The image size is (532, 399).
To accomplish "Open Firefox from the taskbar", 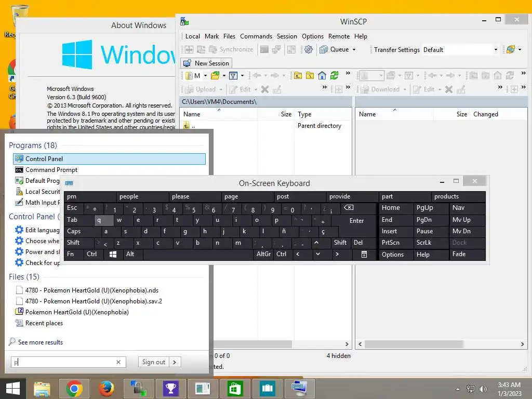I will point(107,389).
